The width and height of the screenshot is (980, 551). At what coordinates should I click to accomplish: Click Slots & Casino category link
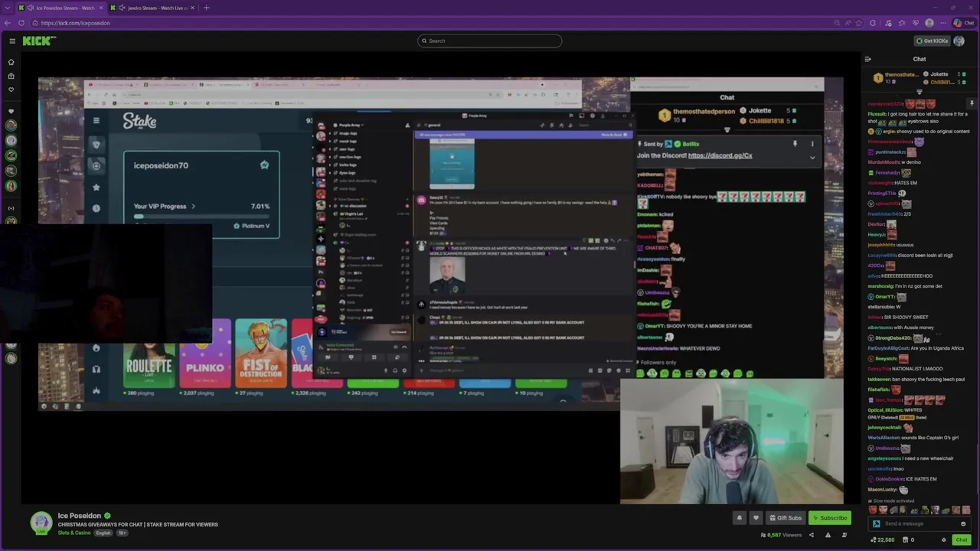coord(74,533)
